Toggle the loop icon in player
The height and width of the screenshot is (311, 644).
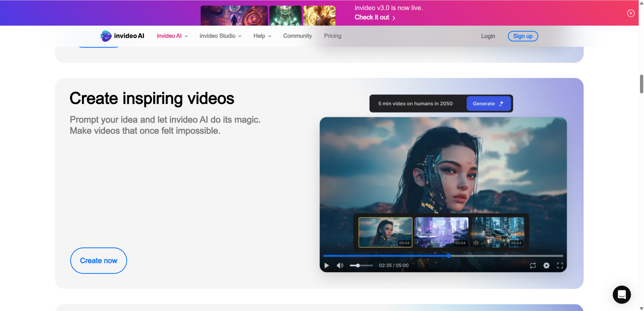[533, 265]
